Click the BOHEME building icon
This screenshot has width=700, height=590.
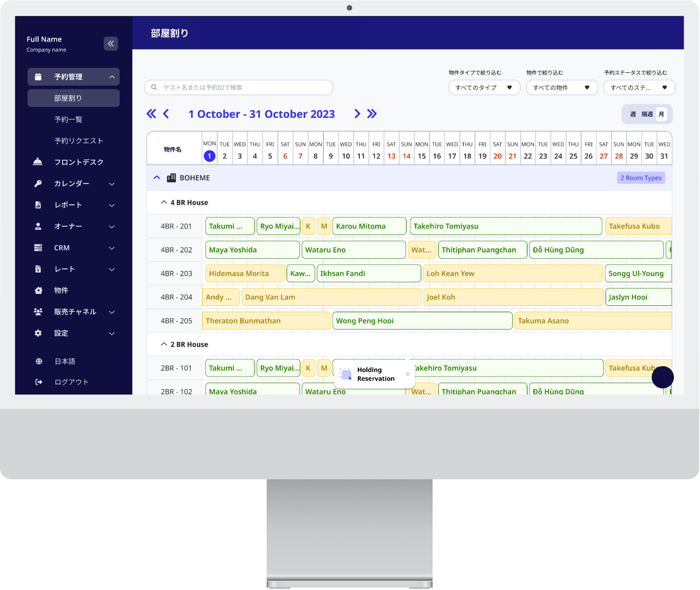point(171,178)
